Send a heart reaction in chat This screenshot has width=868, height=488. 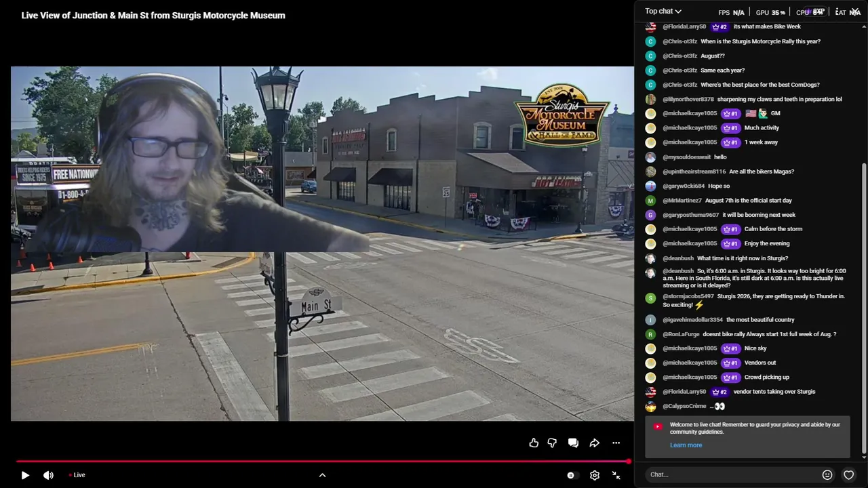click(x=848, y=475)
